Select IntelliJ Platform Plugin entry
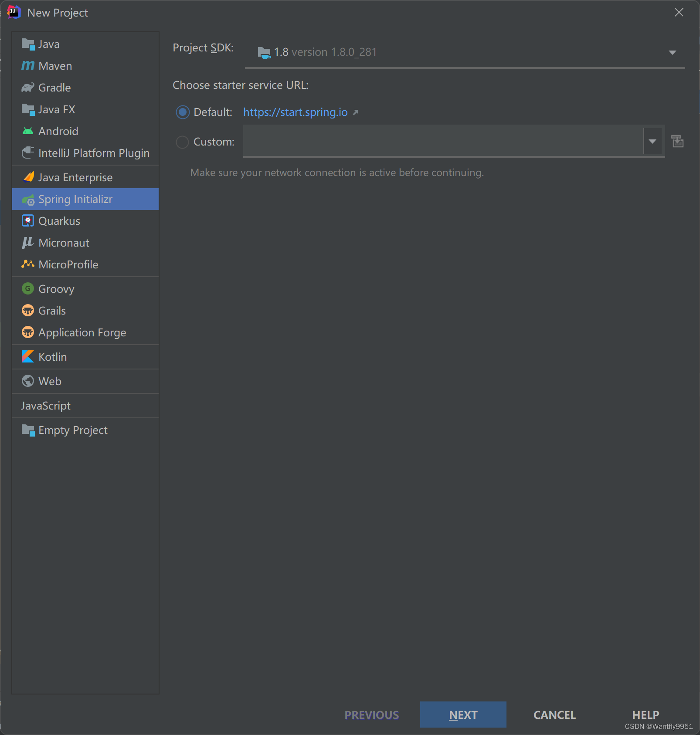Image resolution: width=700 pixels, height=735 pixels. click(x=85, y=153)
